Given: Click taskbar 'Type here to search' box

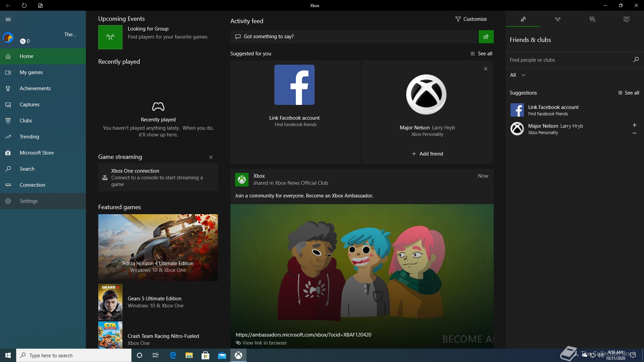Looking at the screenshot, I should point(74,355).
